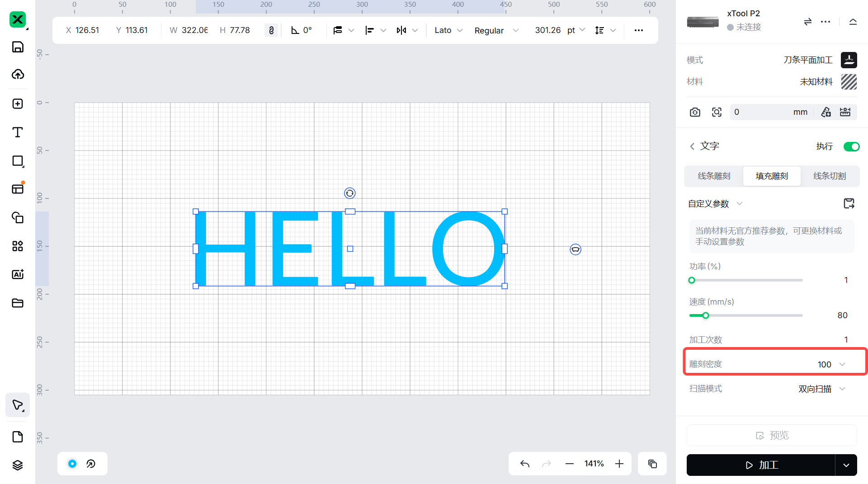Click the 加工 process button

pos(761,465)
